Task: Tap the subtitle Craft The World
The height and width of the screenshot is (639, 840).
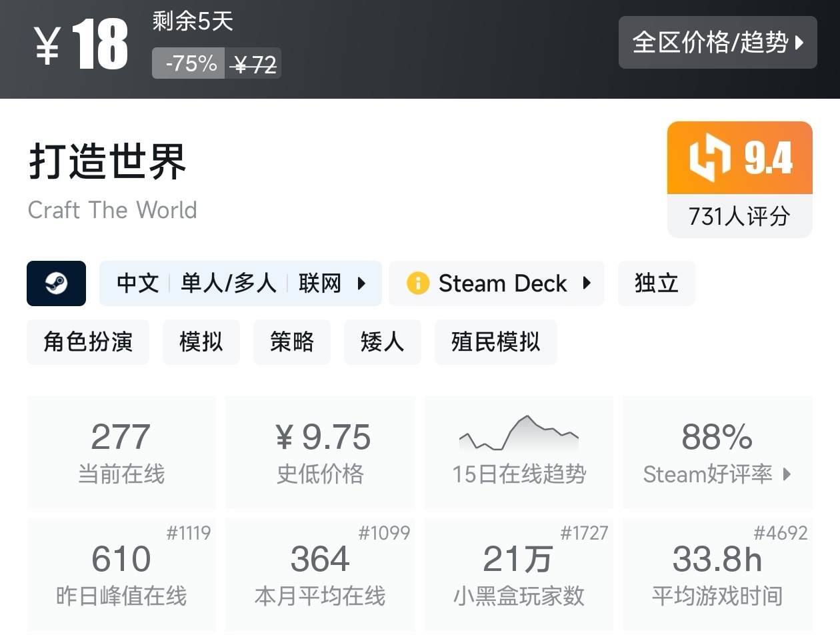Action: pos(113,210)
